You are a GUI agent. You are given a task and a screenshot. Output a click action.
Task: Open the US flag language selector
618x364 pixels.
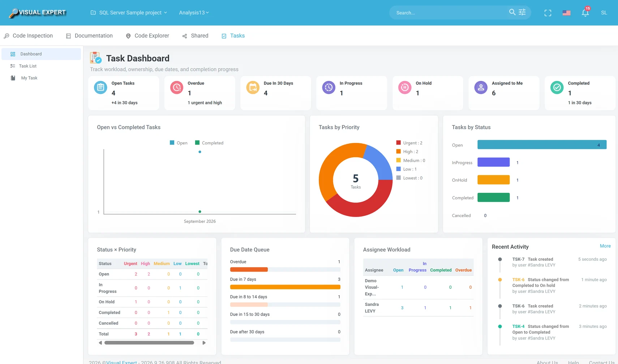[x=566, y=13]
